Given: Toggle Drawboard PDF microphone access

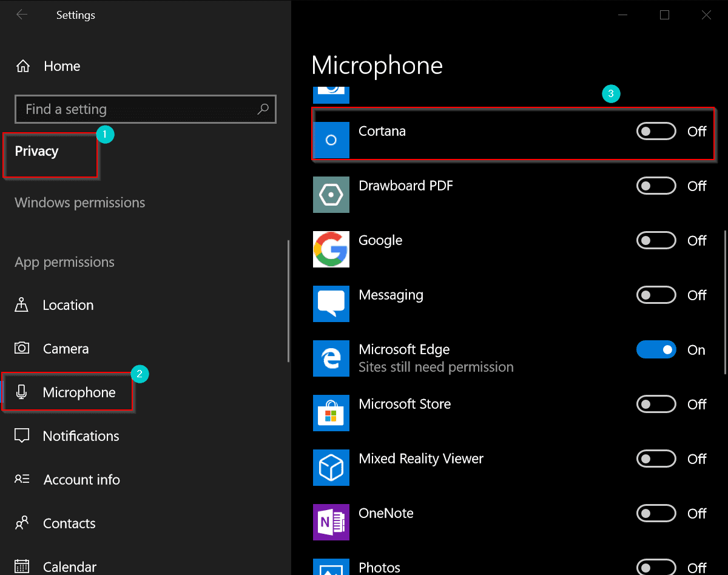Looking at the screenshot, I should click(x=656, y=186).
